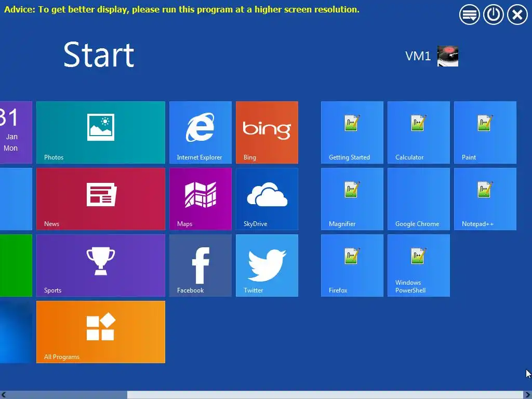
Task: Open the Sports tile
Action: point(101,265)
